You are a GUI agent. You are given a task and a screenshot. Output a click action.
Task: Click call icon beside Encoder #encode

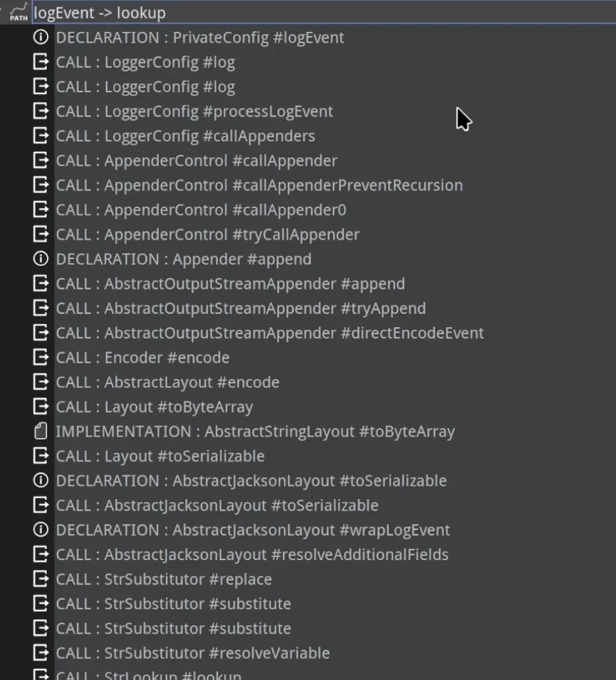(41, 358)
